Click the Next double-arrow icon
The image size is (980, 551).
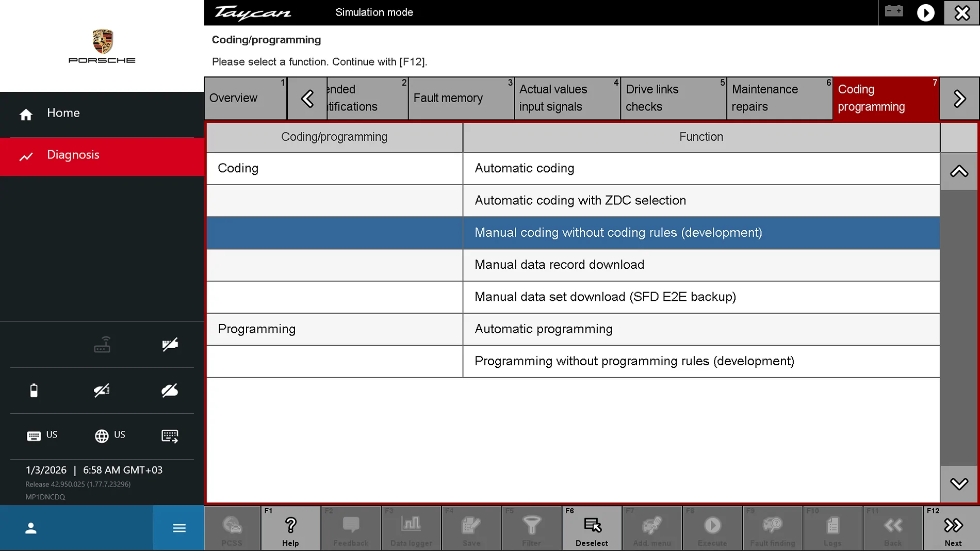953,525
